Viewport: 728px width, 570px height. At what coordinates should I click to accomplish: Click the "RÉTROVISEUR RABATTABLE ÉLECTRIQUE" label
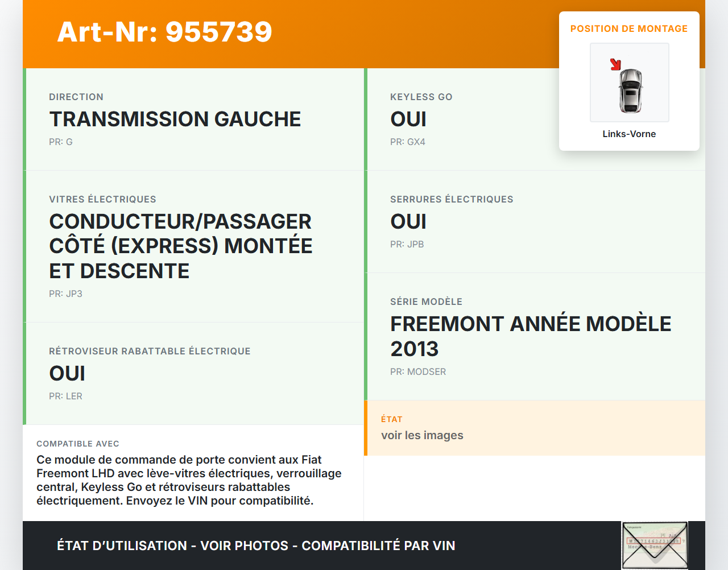coord(150,351)
